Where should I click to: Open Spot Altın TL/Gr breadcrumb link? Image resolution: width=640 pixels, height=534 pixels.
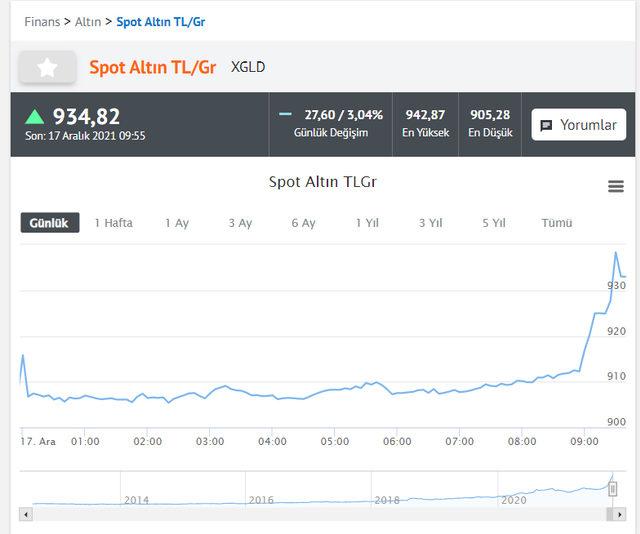point(161,22)
